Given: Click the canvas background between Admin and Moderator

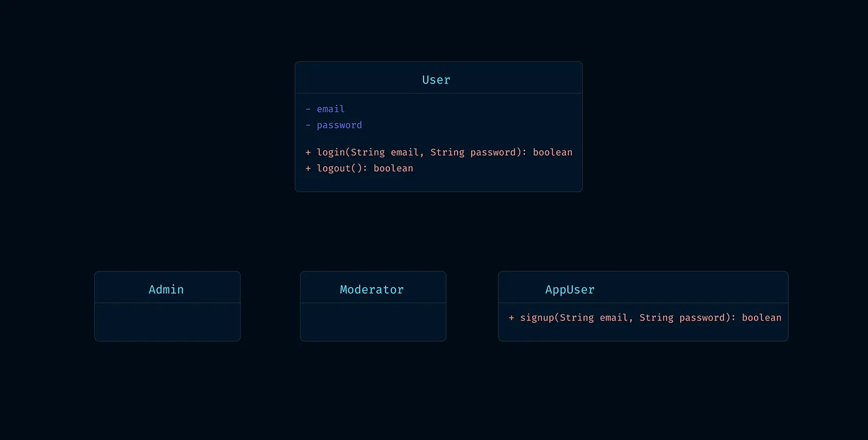Looking at the screenshot, I should pos(270,306).
